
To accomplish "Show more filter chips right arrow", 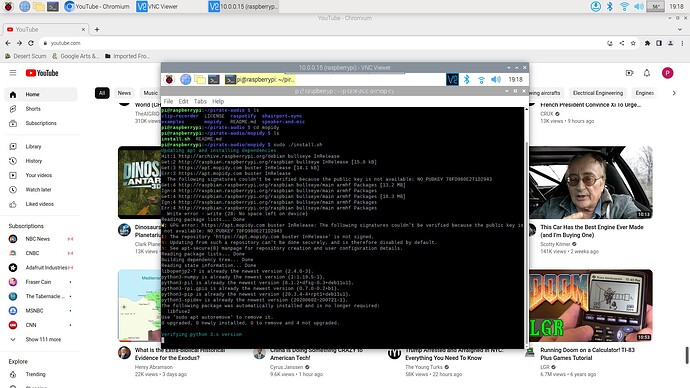I will [x=674, y=93].
